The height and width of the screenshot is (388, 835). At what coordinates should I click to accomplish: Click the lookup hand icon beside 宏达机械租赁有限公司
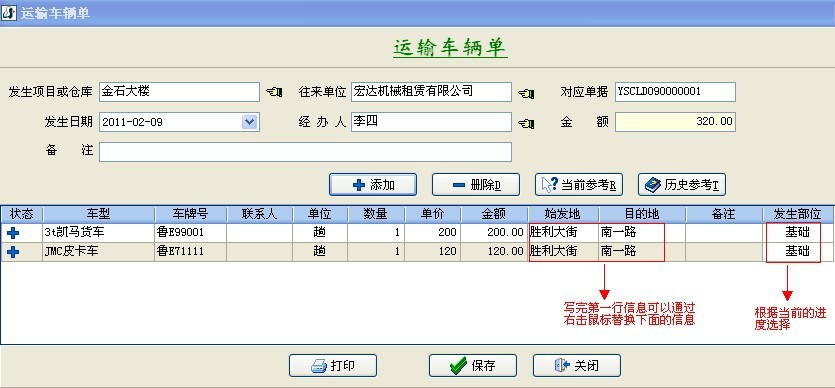[526, 94]
